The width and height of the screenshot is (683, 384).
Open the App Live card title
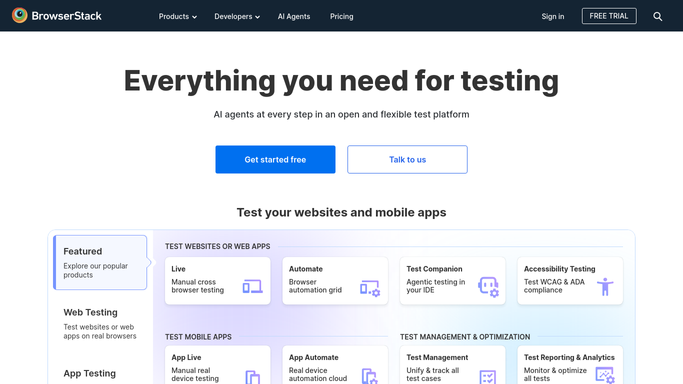coord(186,357)
